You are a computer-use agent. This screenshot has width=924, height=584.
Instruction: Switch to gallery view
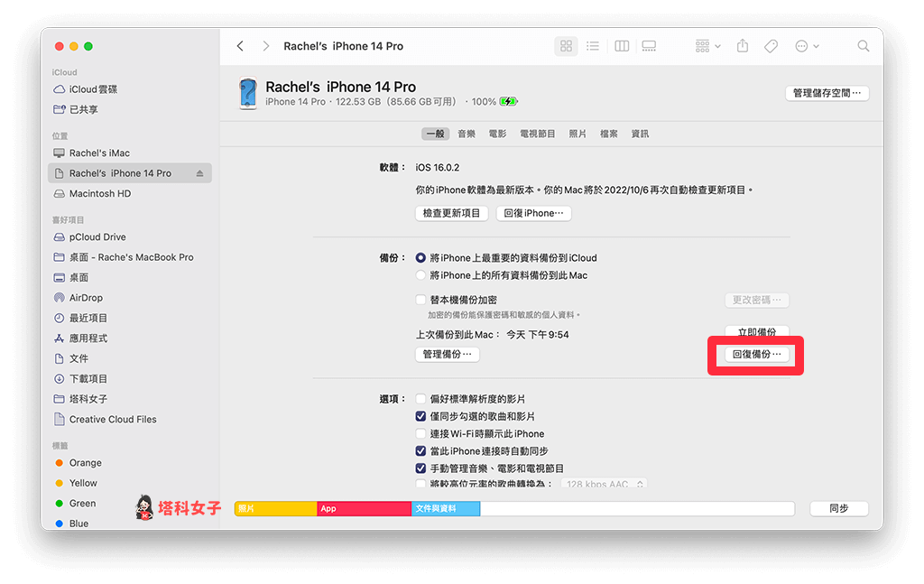649,46
